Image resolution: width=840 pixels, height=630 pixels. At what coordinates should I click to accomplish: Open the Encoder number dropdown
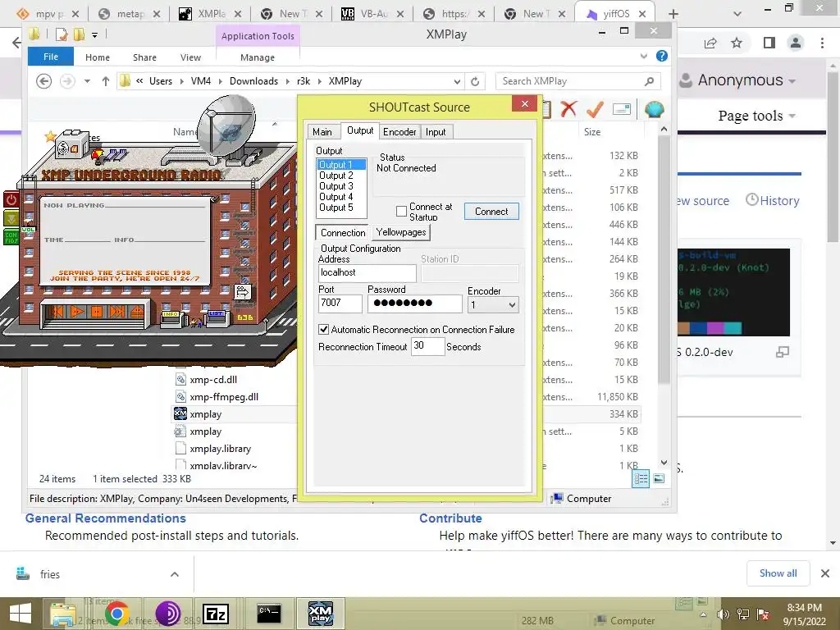512,305
